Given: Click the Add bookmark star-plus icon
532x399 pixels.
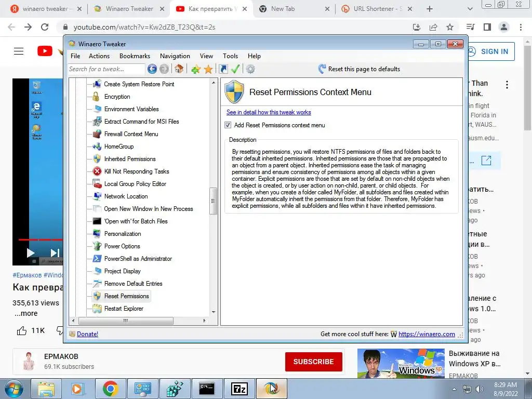Looking at the screenshot, I should coord(196,69).
